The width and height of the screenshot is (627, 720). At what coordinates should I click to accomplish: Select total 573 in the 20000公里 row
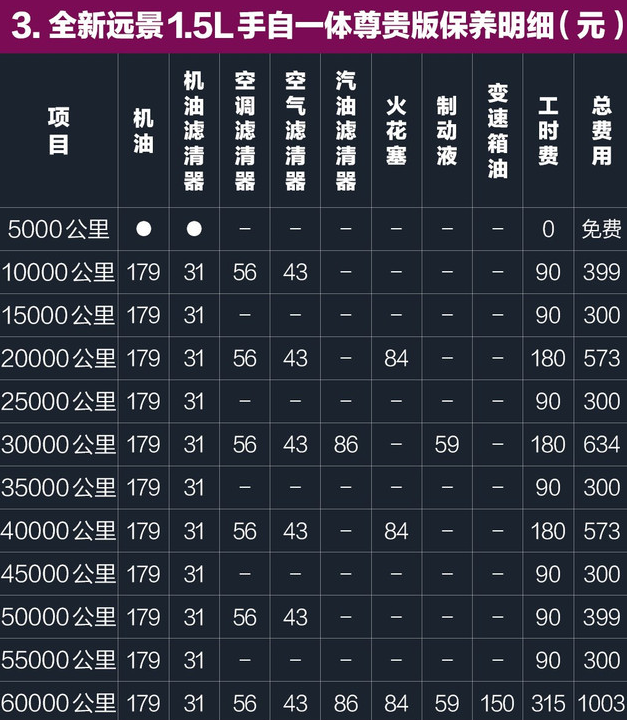click(601, 358)
